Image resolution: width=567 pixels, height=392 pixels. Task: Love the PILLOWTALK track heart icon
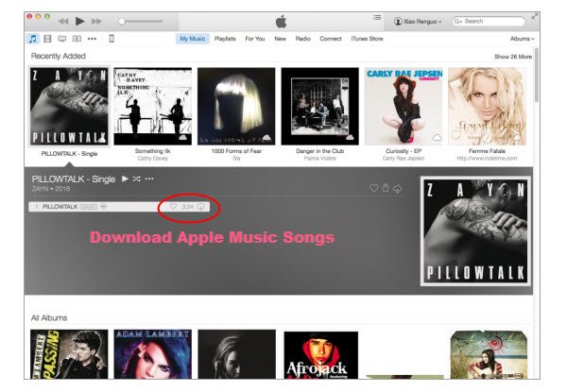(173, 206)
